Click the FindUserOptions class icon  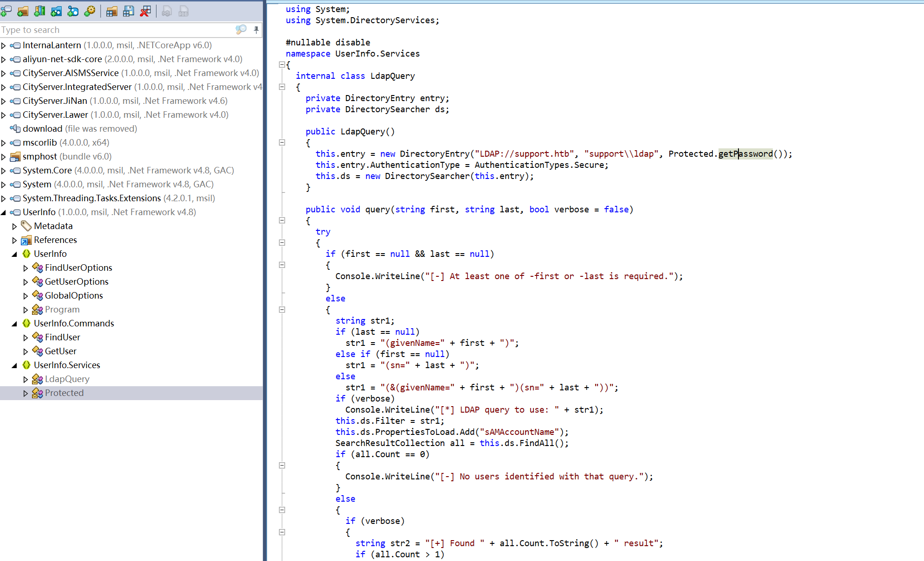click(x=38, y=268)
